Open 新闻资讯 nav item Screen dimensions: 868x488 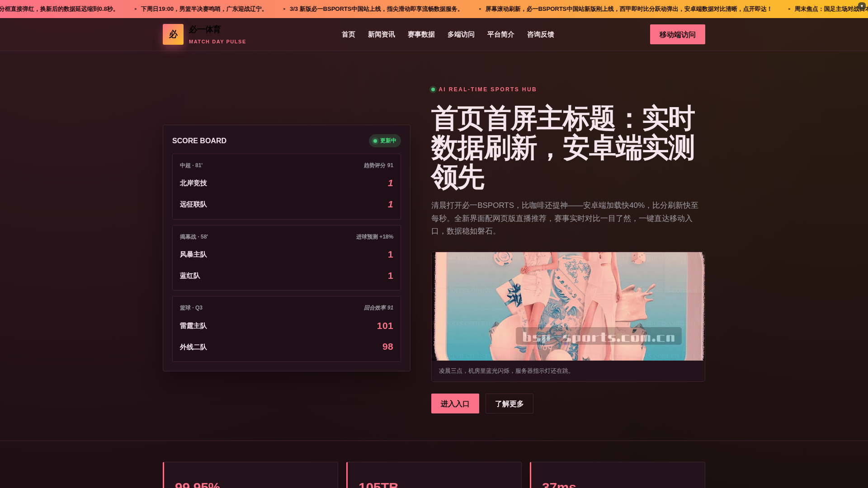pyautogui.click(x=382, y=34)
